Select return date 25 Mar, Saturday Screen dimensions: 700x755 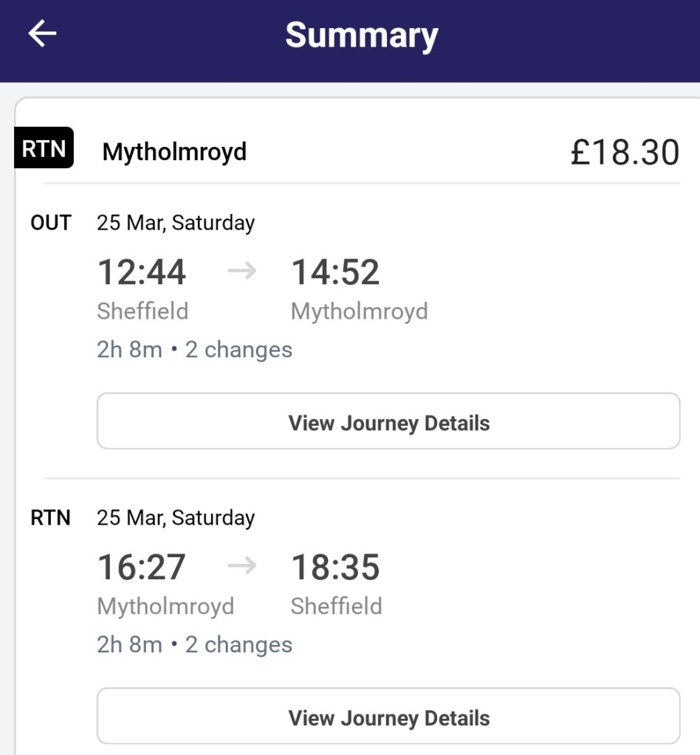click(x=176, y=518)
